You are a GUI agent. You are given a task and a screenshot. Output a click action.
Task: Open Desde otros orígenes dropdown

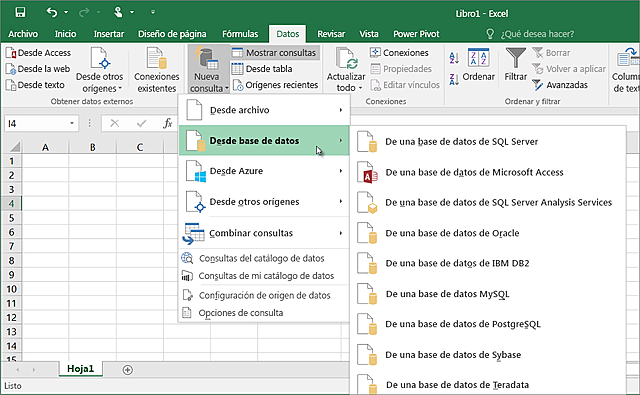[x=99, y=70]
